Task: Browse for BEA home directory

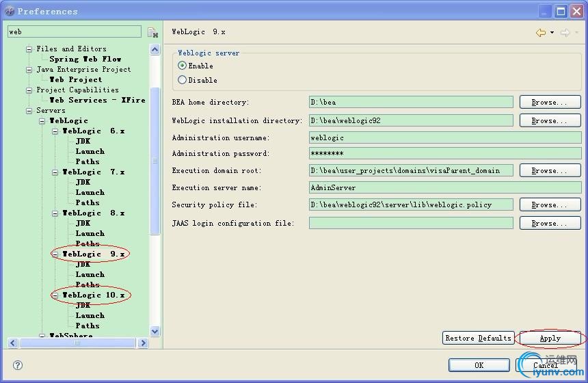Action: tap(550, 102)
